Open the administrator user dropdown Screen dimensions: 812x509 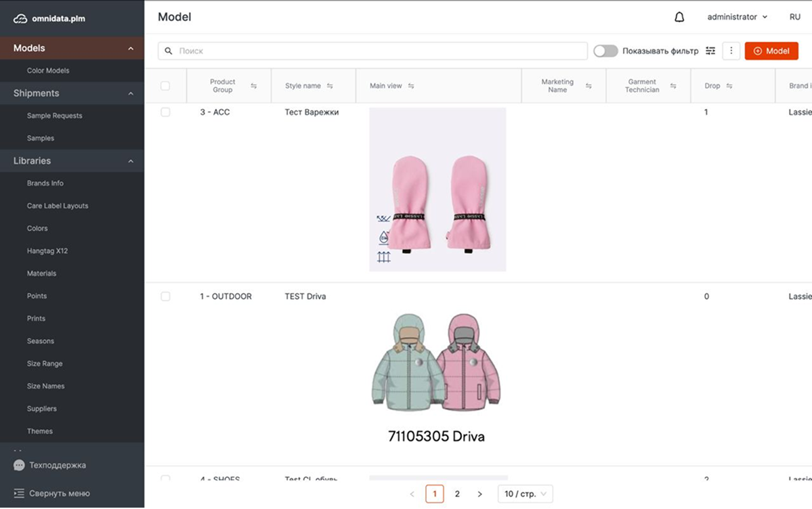click(x=737, y=17)
